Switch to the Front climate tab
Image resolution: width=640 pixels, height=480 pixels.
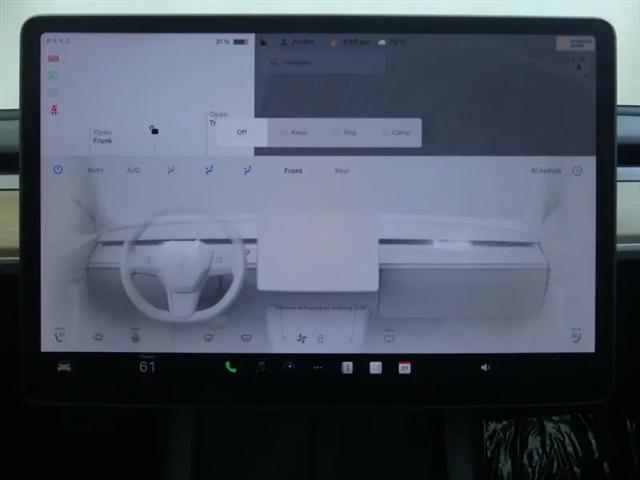pos(293,171)
